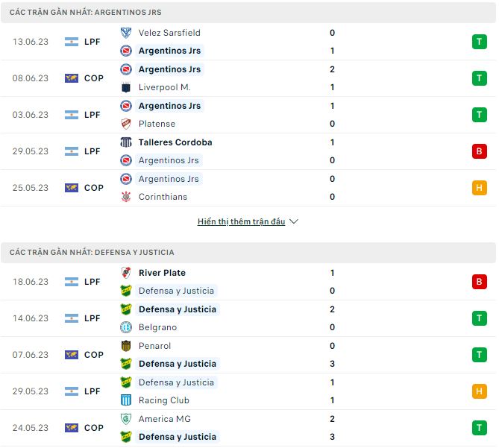The height and width of the screenshot is (448, 499).
Task: Click orange H badge for Corinthians match
Action: (479, 188)
